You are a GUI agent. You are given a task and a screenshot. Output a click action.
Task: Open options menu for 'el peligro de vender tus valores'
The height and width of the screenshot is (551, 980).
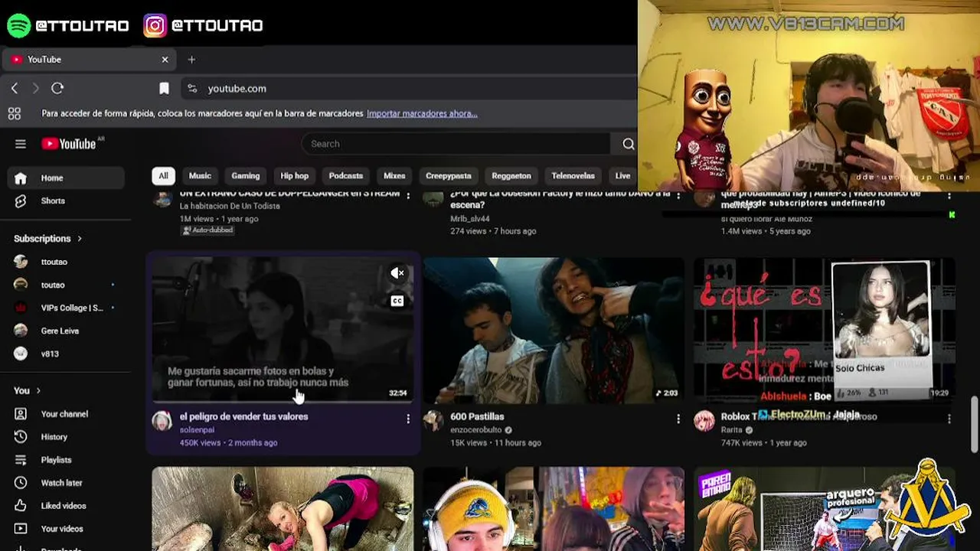coord(408,419)
